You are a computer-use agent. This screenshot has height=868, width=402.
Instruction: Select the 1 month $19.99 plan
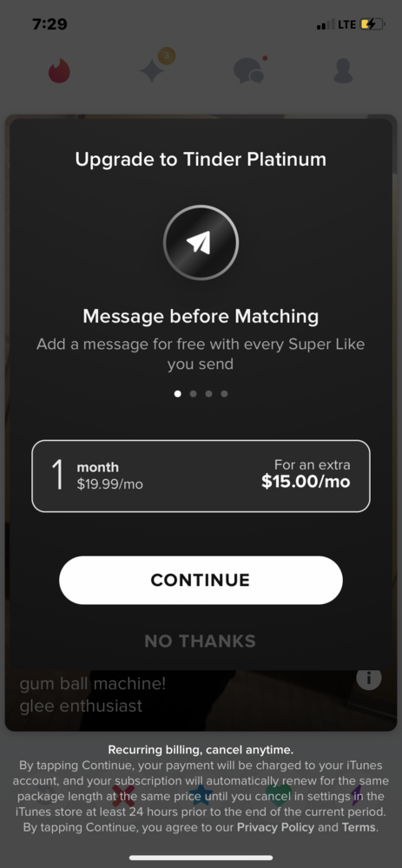click(x=201, y=476)
